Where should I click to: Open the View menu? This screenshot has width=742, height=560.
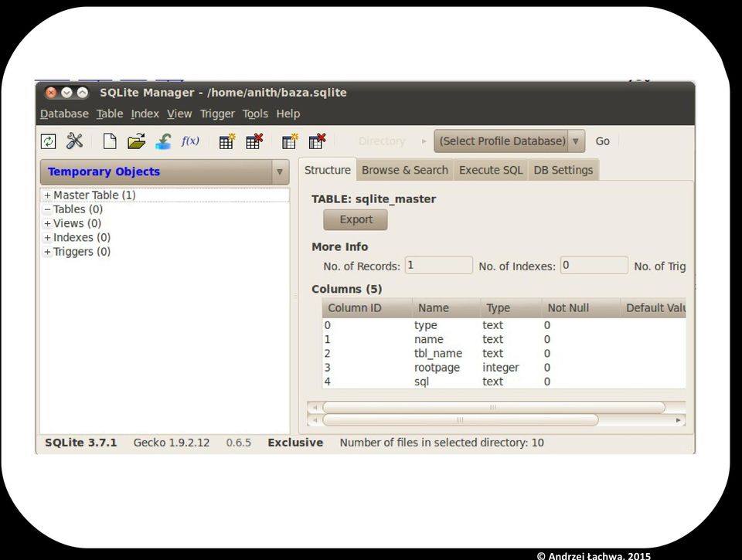tap(179, 114)
